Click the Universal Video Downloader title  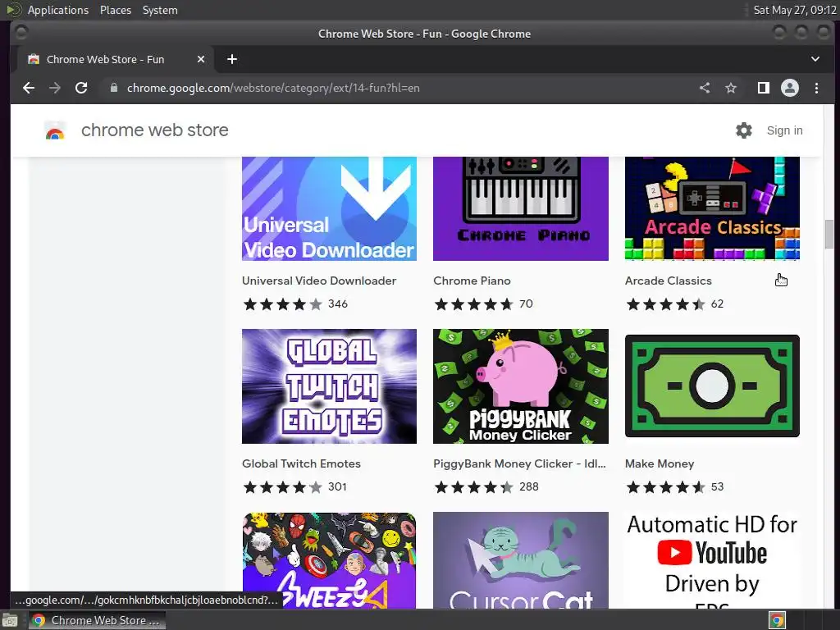pyautogui.click(x=319, y=281)
